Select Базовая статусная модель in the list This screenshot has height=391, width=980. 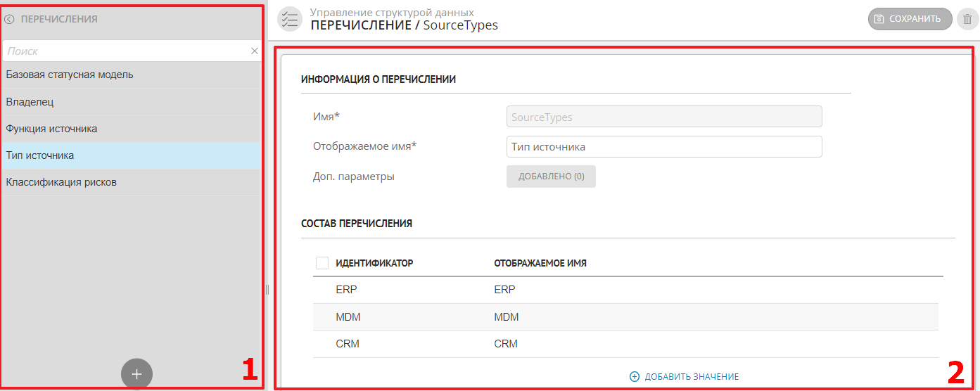tap(70, 75)
